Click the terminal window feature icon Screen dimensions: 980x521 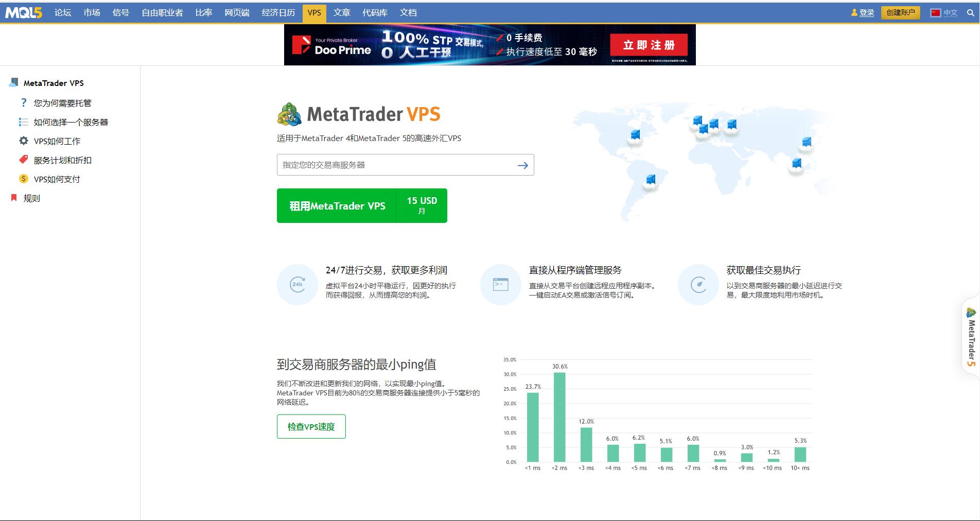click(501, 284)
